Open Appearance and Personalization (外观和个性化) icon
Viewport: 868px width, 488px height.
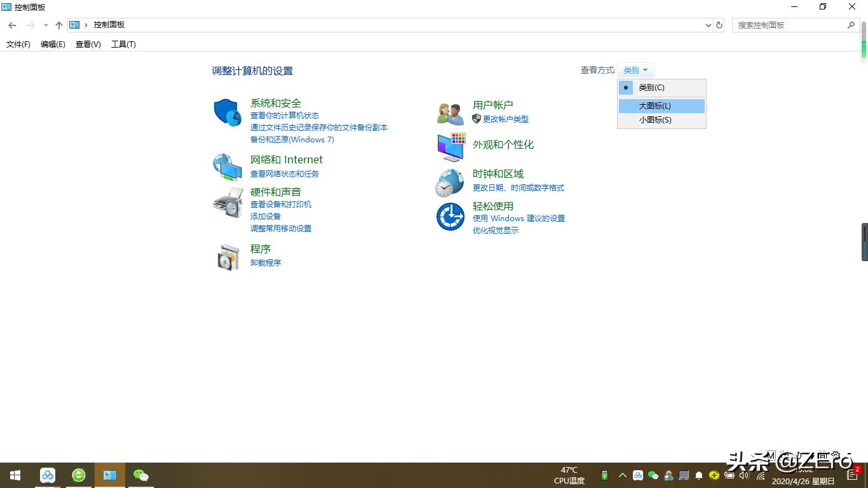(x=451, y=146)
